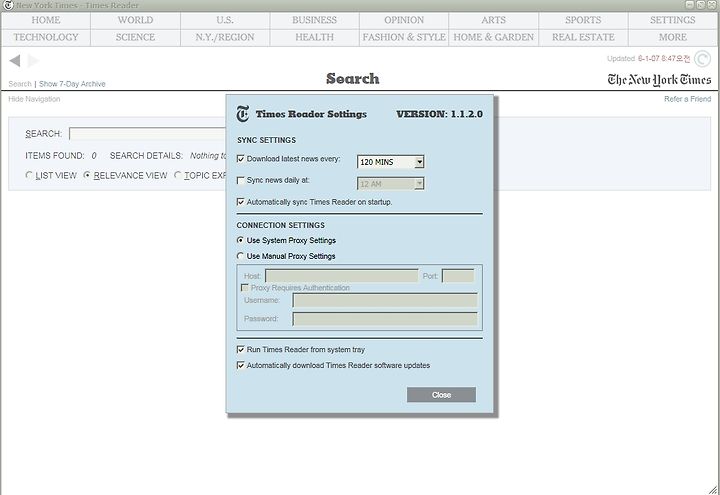This screenshot has width=720, height=495.
Task: Click the window resize grip corner
Action: pyautogui.click(x=714, y=489)
